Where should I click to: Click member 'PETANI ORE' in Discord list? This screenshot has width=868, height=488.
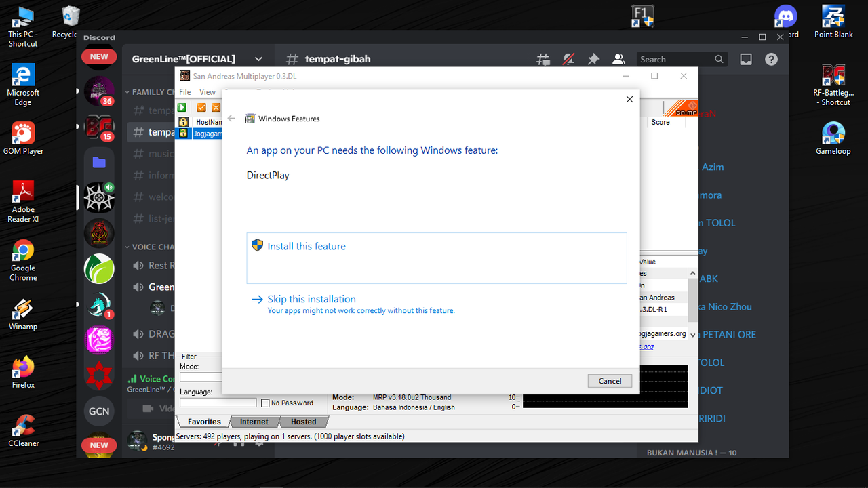[729, 334]
